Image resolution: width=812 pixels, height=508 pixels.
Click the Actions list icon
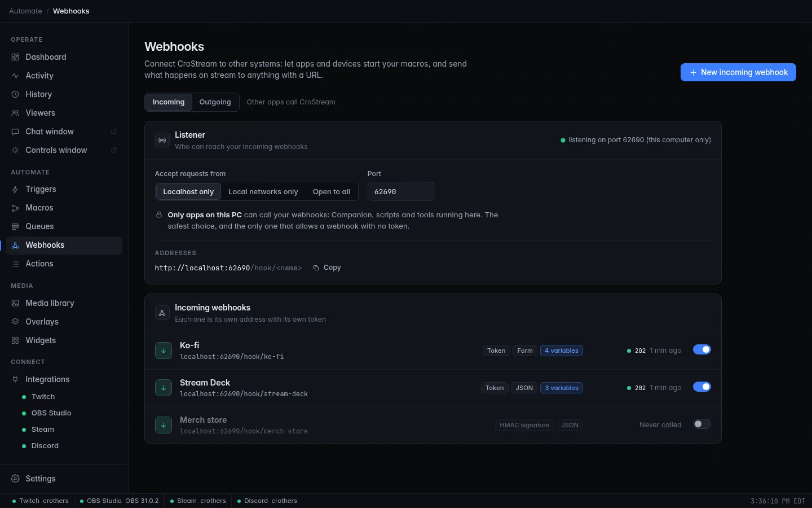click(15, 264)
